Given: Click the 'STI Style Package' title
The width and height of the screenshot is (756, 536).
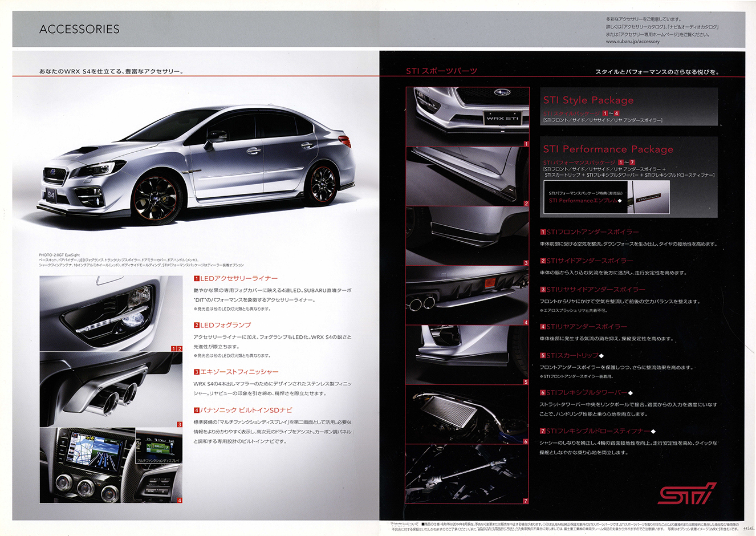Looking at the screenshot, I should coord(588,100).
